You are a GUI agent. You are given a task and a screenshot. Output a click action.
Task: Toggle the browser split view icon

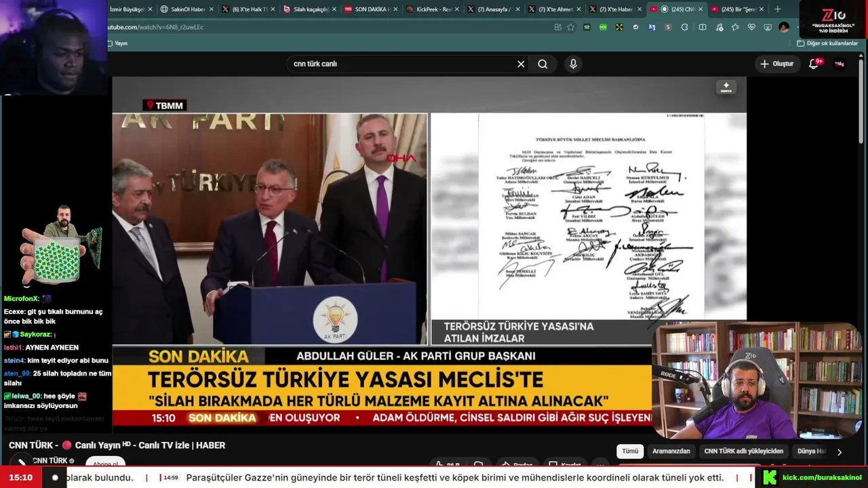[703, 27]
